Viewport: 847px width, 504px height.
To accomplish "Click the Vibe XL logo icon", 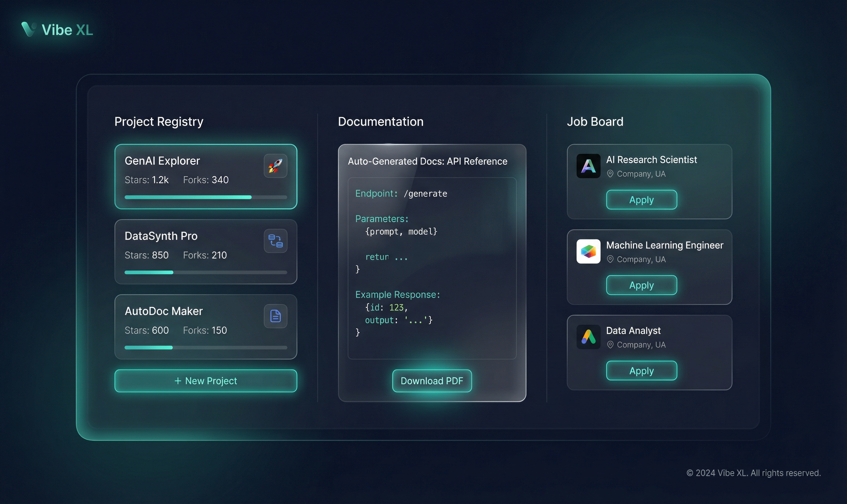I will tap(29, 29).
